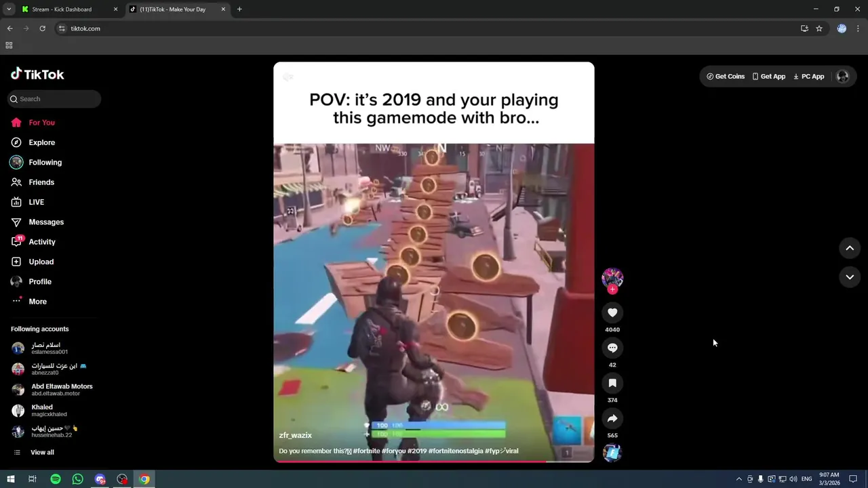Open Khaled magicxkhaled account
This screenshot has width=868, height=488.
pos(39,411)
